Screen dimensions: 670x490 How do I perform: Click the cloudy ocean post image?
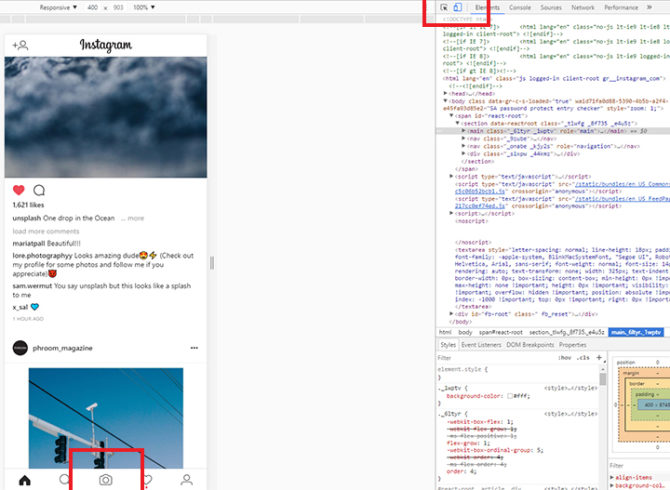click(106, 117)
